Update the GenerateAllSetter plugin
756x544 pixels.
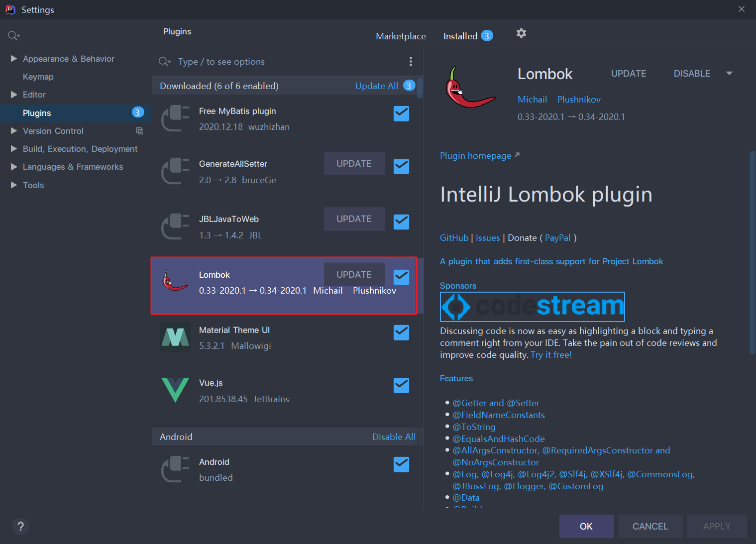[x=354, y=164]
